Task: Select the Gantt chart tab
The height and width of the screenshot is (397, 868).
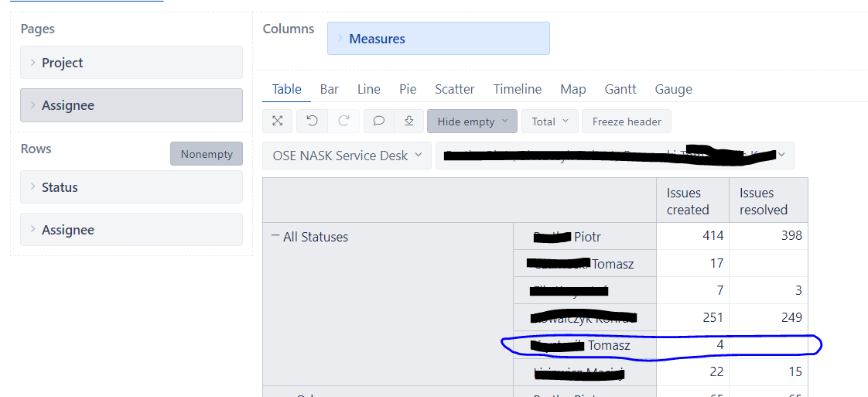Action: pos(620,89)
